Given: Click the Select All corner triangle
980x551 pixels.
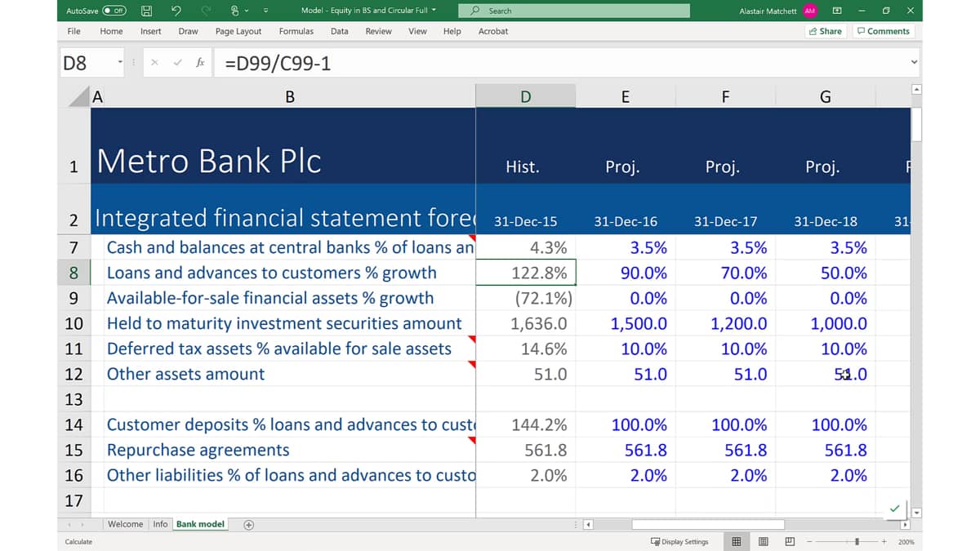Looking at the screenshot, I should click(78, 97).
